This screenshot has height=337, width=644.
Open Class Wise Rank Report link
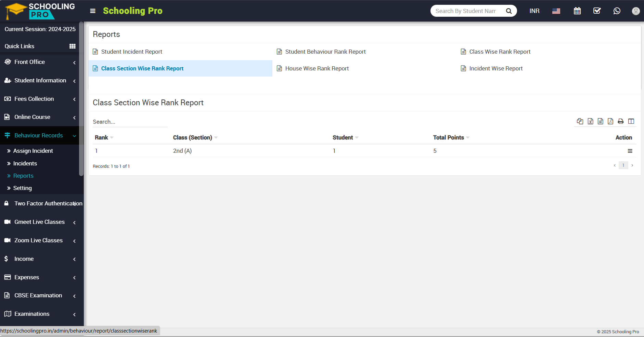tap(500, 52)
